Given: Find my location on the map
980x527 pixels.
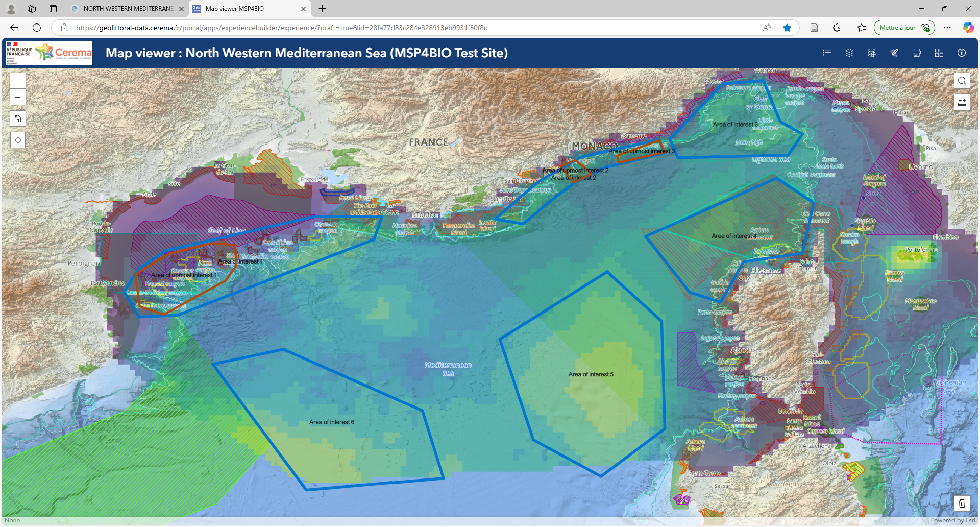Looking at the screenshot, I should tap(18, 140).
